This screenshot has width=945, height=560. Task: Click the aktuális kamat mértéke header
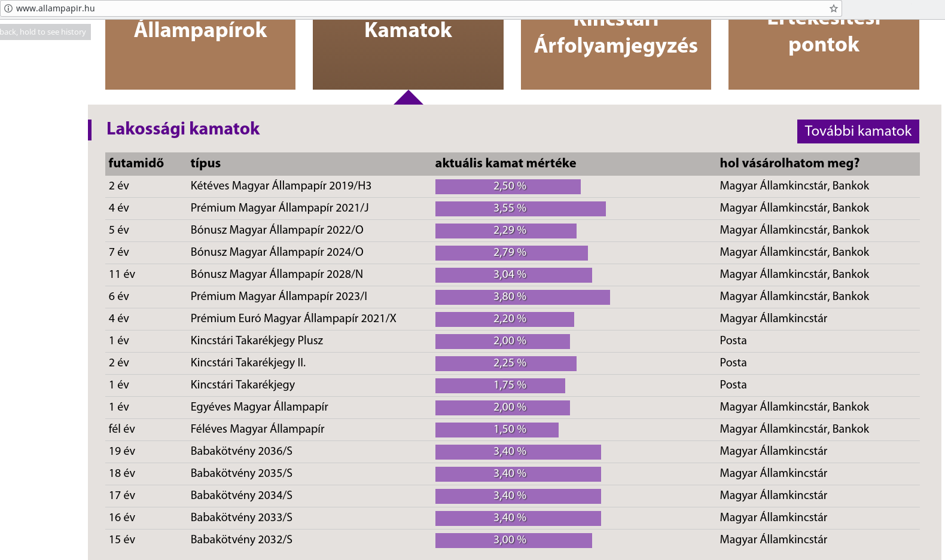(505, 163)
